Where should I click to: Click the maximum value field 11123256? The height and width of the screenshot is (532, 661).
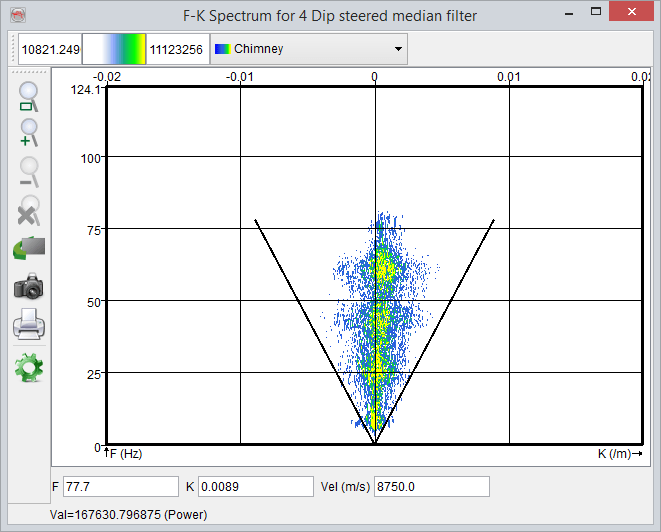click(177, 48)
